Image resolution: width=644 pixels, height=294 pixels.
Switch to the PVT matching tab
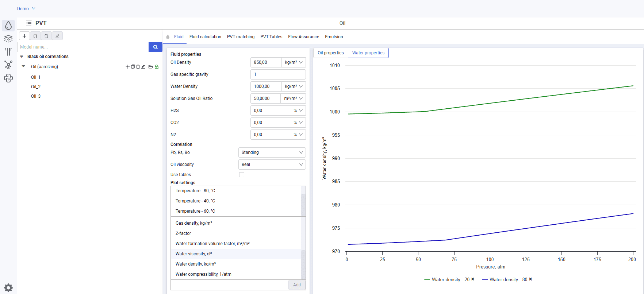pyautogui.click(x=241, y=37)
